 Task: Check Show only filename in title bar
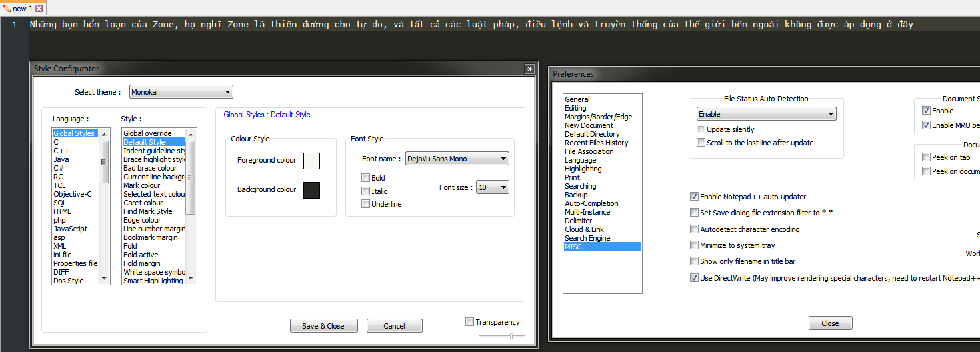(695, 261)
